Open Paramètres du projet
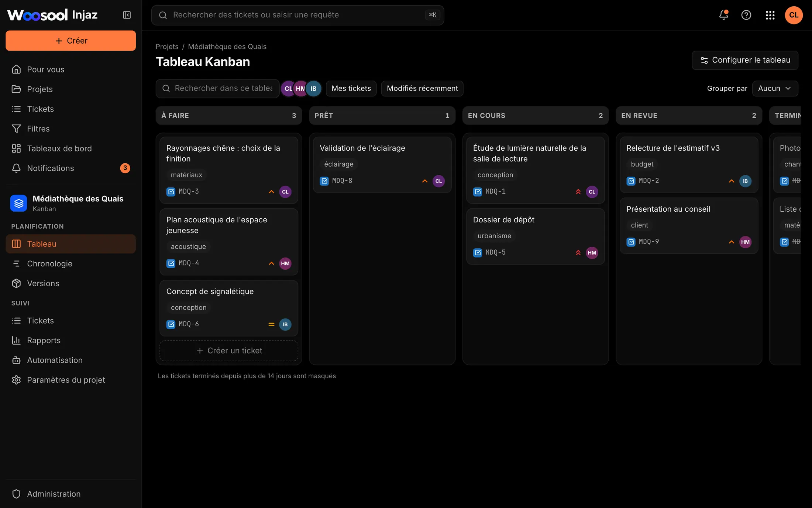 (x=70, y=380)
